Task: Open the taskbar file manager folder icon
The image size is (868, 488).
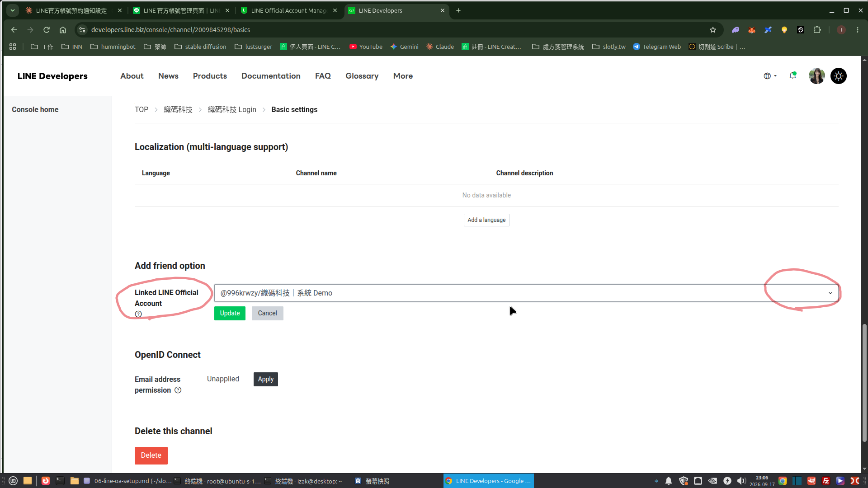Action: click(x=75, y=481)
